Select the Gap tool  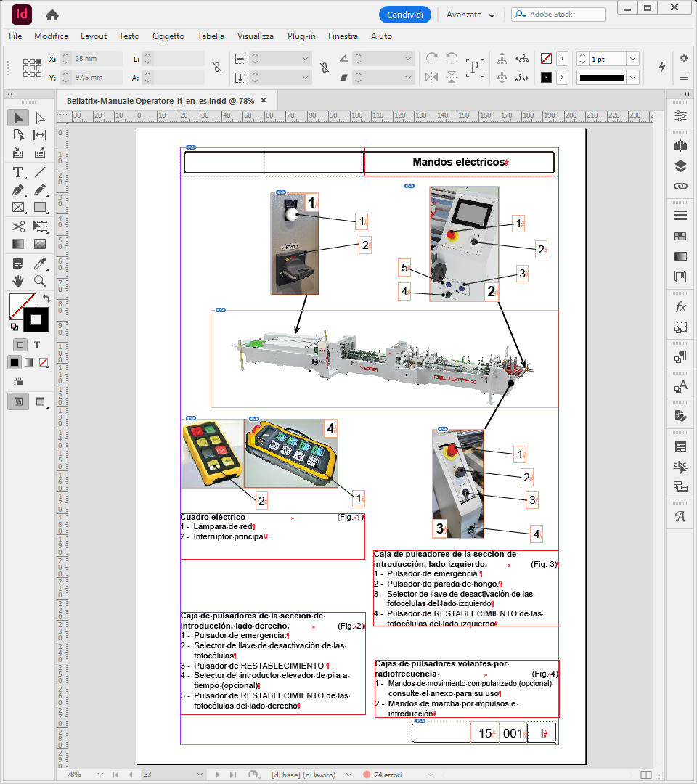(x=40, y=135)
